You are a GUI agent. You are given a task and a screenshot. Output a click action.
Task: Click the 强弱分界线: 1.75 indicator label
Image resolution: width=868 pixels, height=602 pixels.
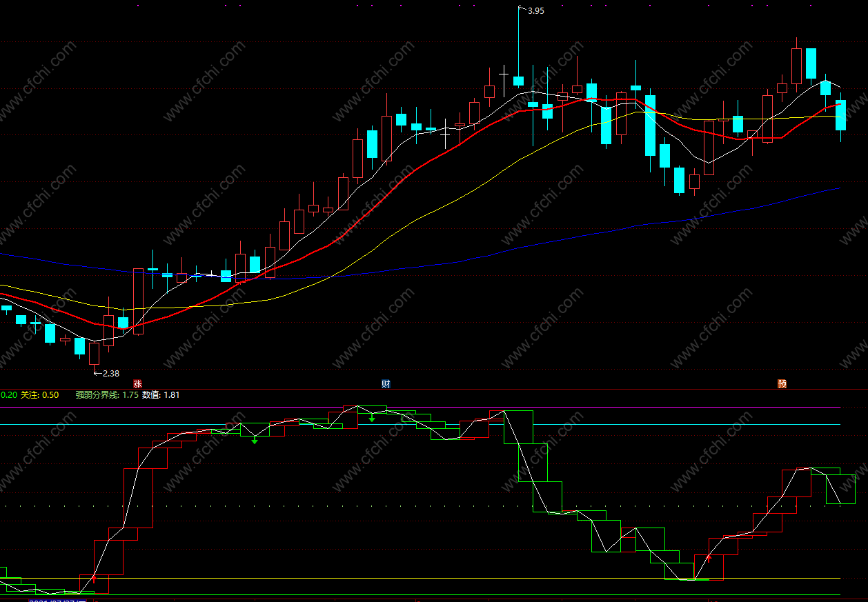pos(107,395)
